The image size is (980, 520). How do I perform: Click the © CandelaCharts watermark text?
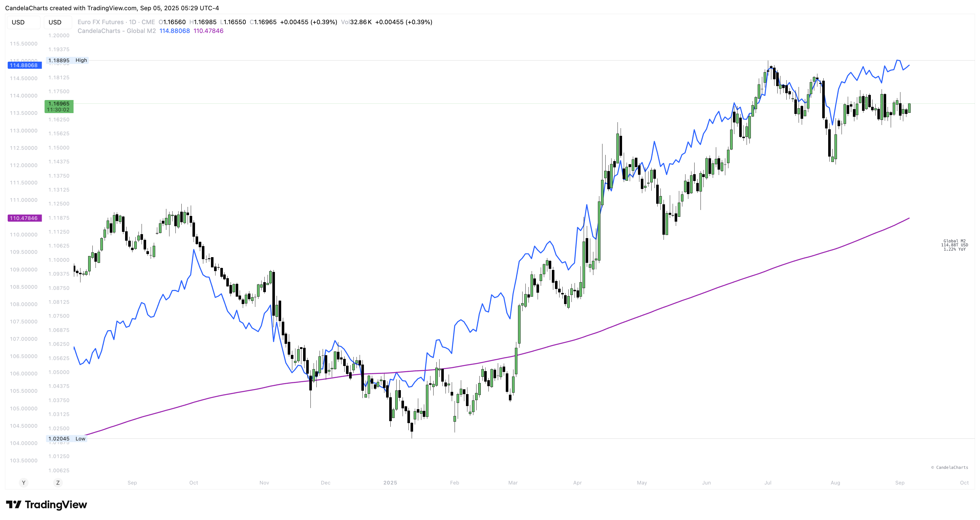pyautogui.click(x=949, y=467)
